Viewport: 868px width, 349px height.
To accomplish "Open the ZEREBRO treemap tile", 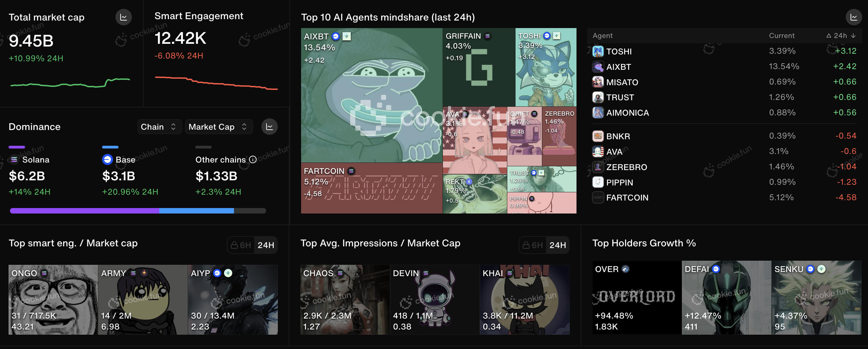I will 559,137.
